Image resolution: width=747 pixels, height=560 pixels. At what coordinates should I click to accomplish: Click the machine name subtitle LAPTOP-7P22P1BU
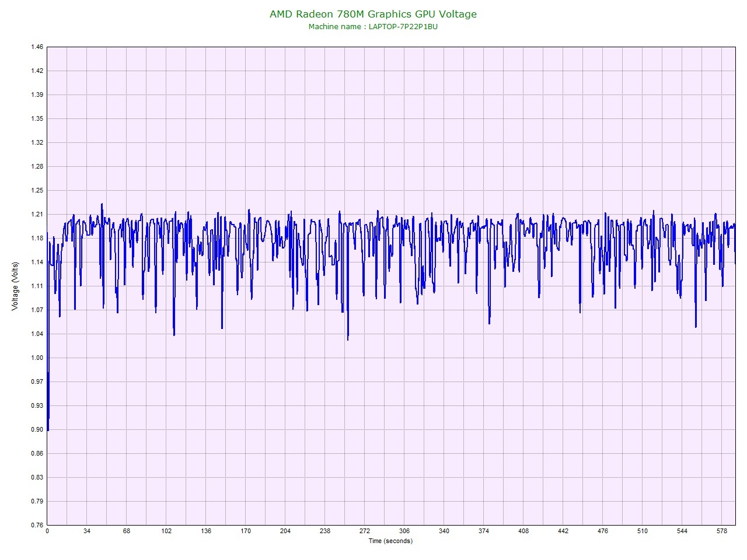pyautogui.click(x=373, y=26)
